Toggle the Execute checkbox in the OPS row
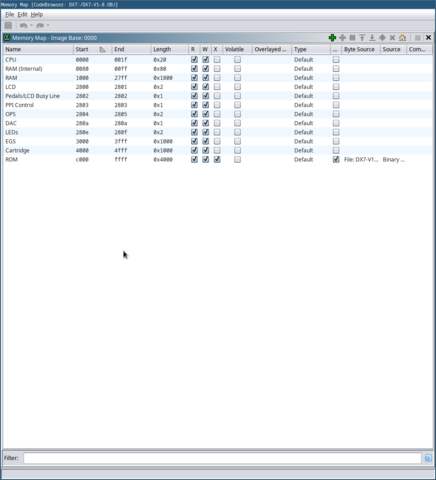436x480 pixels. pyautogui.click(x=217, y=114)
